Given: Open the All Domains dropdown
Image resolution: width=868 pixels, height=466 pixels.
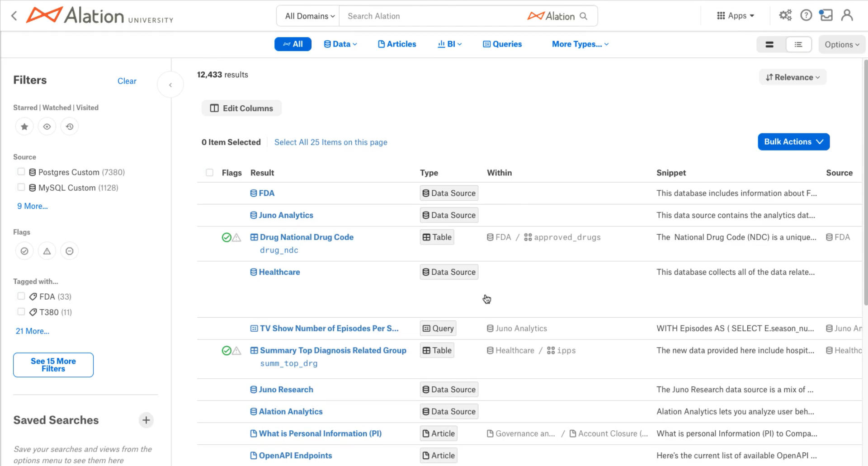Looking at the screenshot, I should pos(310,16).
